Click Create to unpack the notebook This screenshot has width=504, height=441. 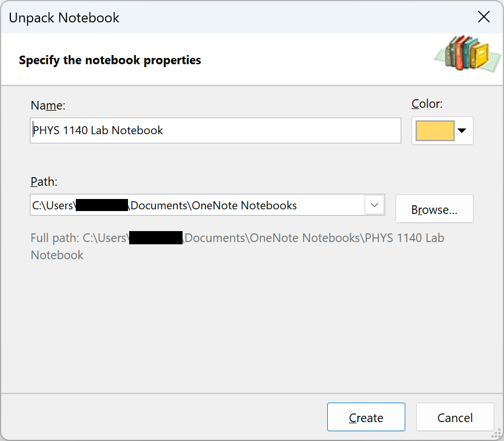[x=366, y=417]
